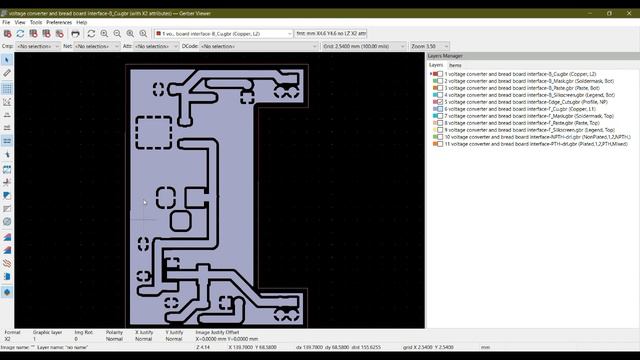Enable layer 10 NPTH-drl.gbr visibility checkbox
The height and width of the screenshot is (360, 640).
point(440,137)
